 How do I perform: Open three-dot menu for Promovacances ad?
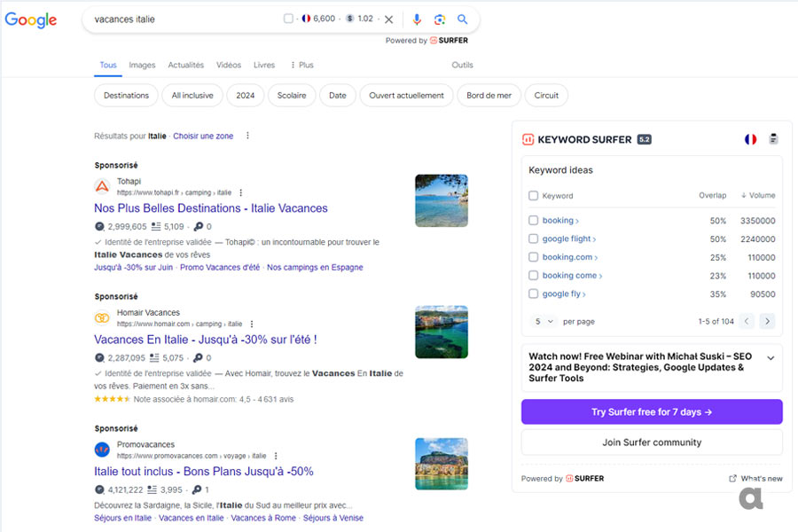click(276, 456)
